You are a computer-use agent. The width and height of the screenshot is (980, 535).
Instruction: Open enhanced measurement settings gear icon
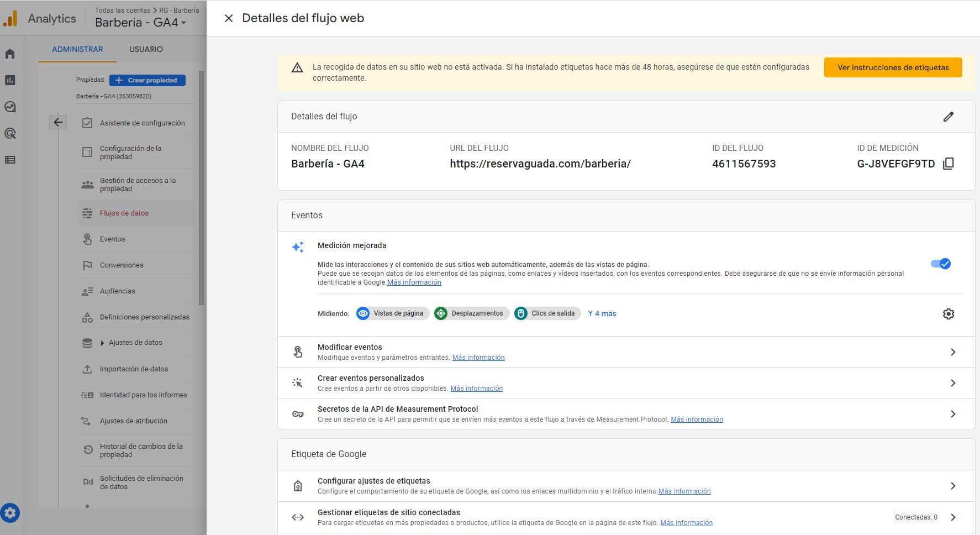click(x=948, y=314)
